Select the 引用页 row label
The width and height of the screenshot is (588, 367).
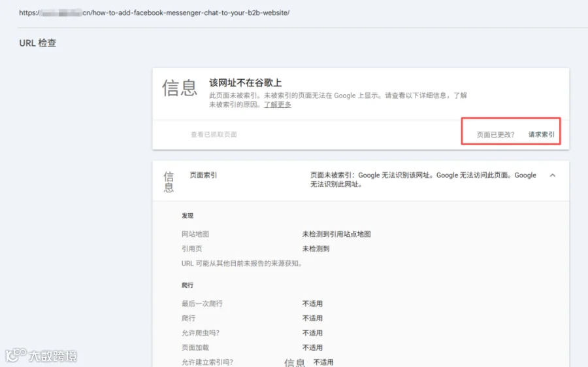coord(191,249)
